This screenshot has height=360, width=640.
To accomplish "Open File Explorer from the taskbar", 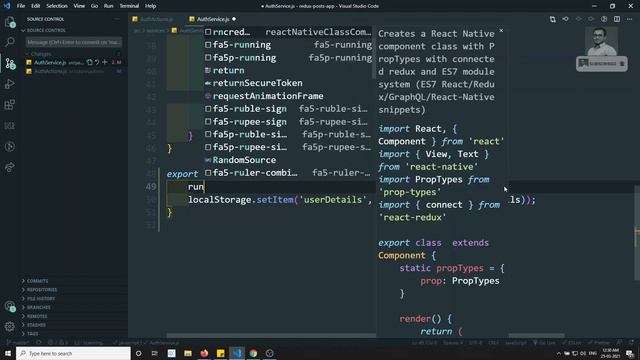I will (x=188, y=353).
